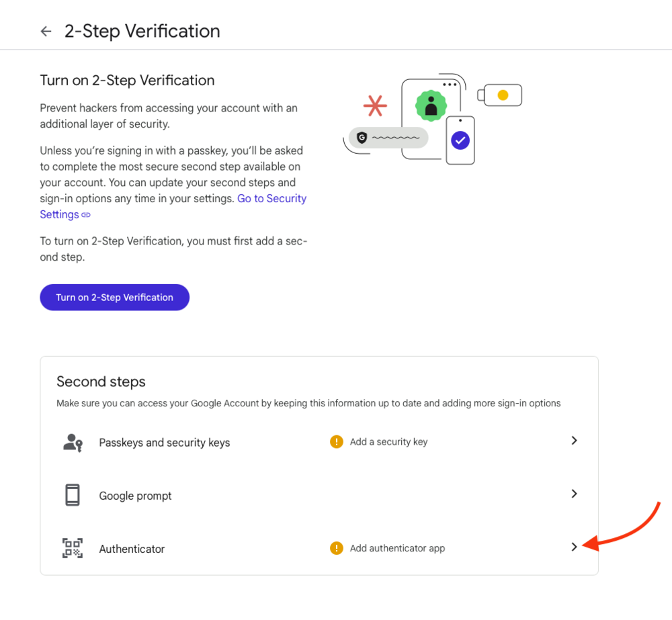The image size is (672, 620).
Task: Click the green user badge illustration
Action: click(x=431, y=105)
